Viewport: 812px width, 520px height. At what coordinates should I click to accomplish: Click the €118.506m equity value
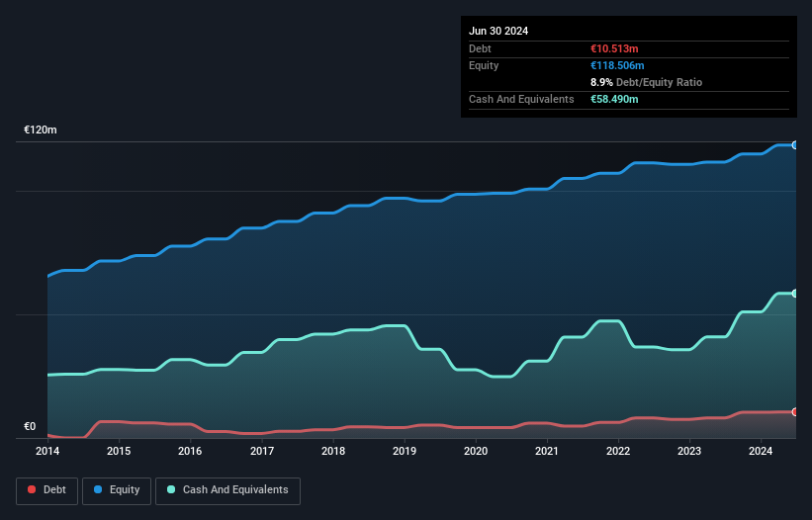click(x=617, y=65)
